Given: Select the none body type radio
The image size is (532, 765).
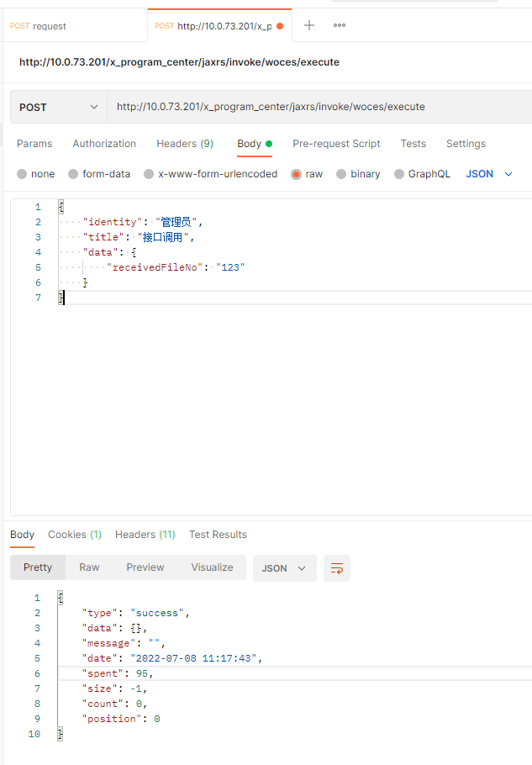Looking at the screenshot, I should pos(23,174).
